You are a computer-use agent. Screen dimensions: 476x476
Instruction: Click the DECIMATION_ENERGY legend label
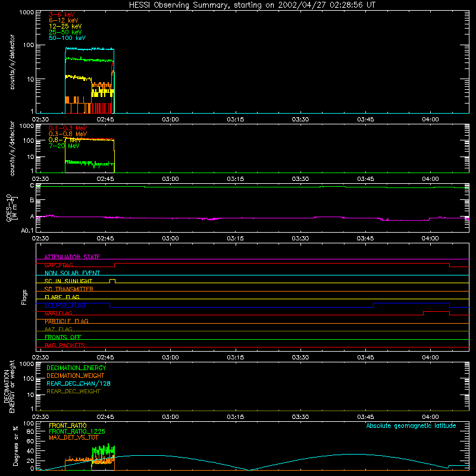76,368
